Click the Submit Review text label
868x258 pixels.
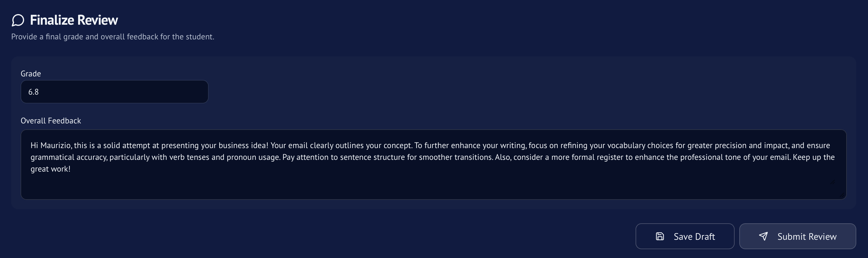(x=806, y=236)
